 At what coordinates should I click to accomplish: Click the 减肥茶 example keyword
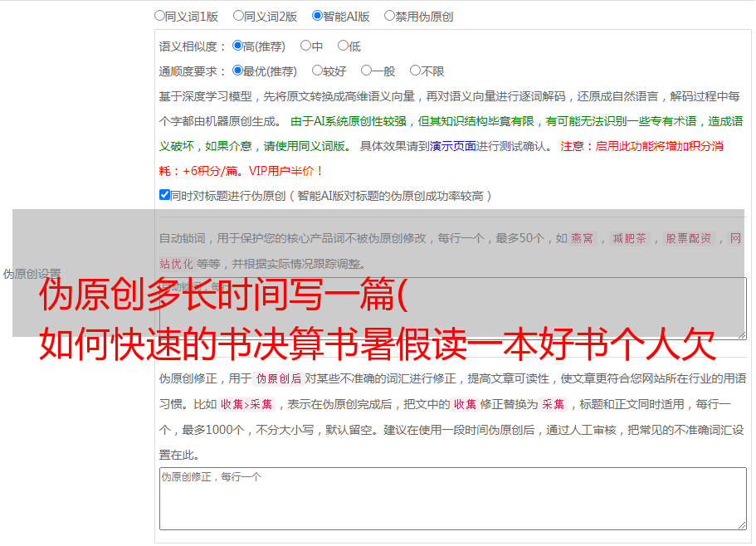click(x=629, y=238)
